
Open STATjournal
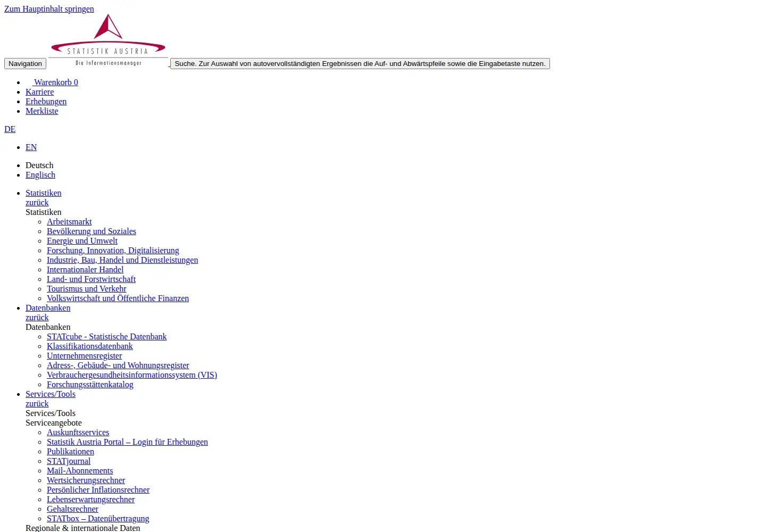point(69,461)
